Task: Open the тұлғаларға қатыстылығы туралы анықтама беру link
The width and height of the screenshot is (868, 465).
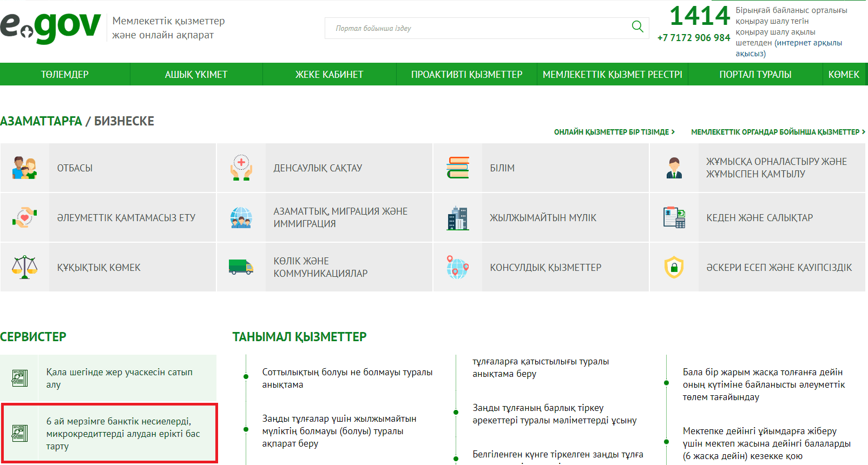Action: click(x=541, y=368)
